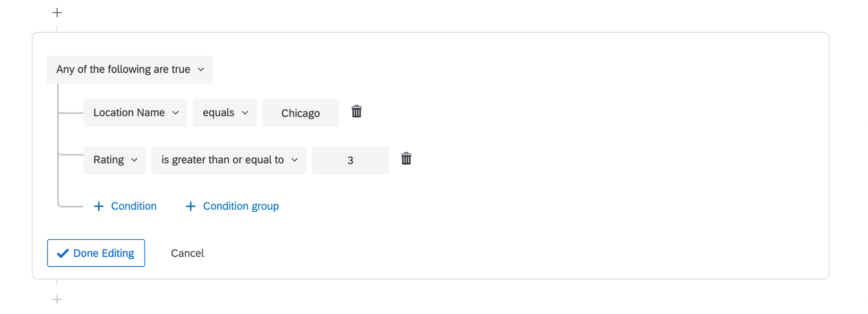Click the rating value field showing 3
The width and height of the screenshot is (868, 314).
tap(350, 160)
